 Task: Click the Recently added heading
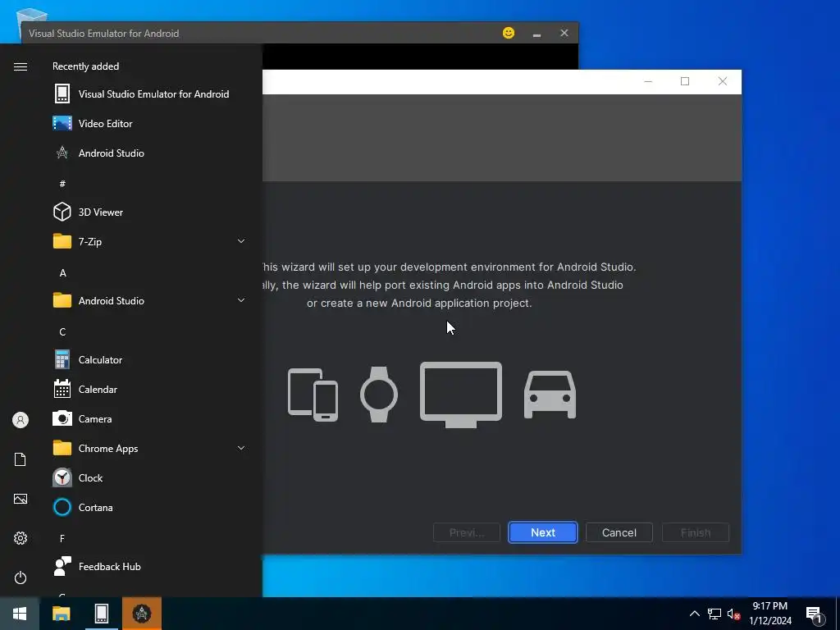pos(85,66)
